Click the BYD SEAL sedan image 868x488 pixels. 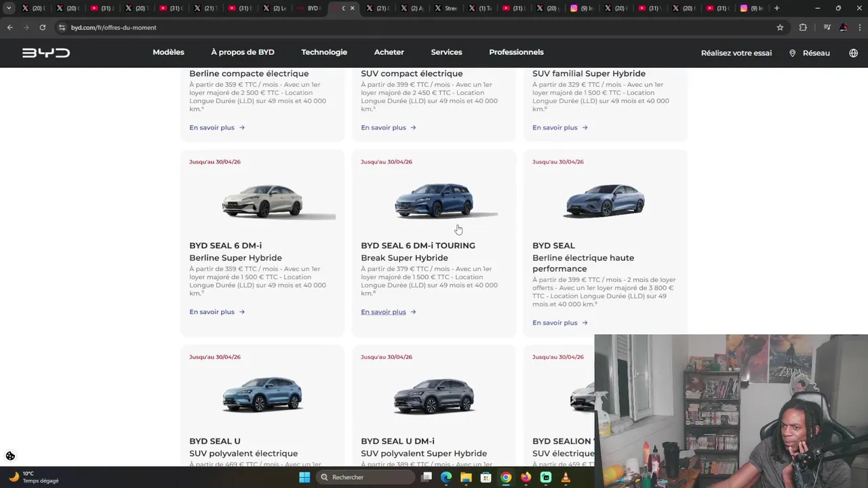(x=606, y=201)
